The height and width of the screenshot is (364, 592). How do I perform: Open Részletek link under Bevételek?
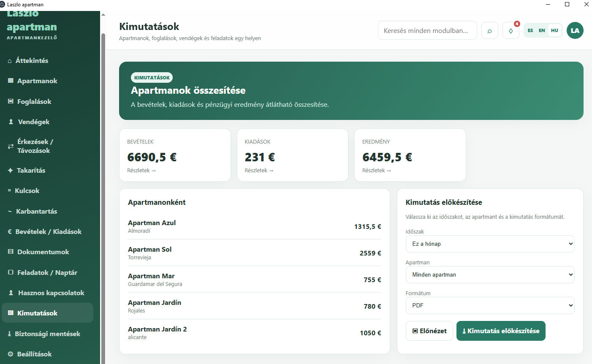pos(141,170)
